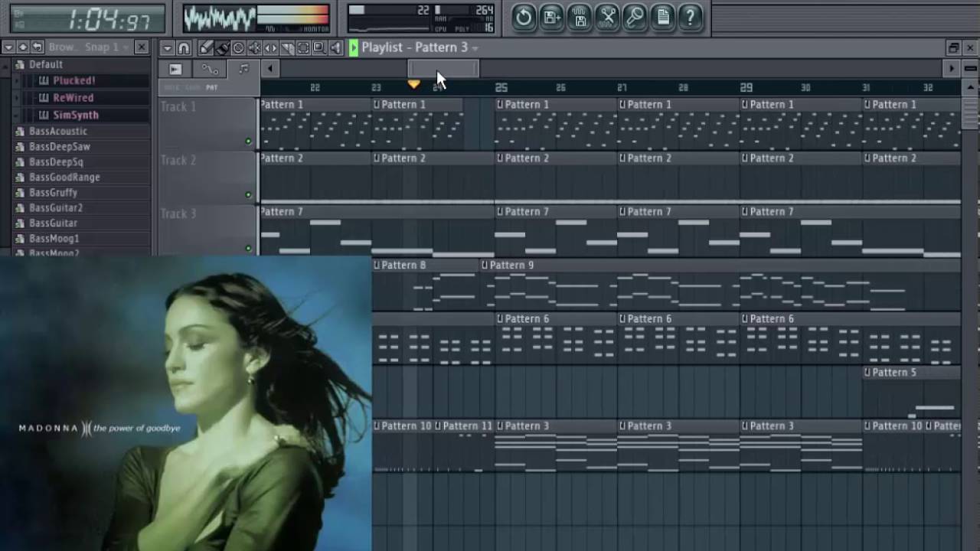Viewport: 980px width, 551px height.
Task: Select the Slice tool in Playlist toolbar
Action: tap(287, 48)
